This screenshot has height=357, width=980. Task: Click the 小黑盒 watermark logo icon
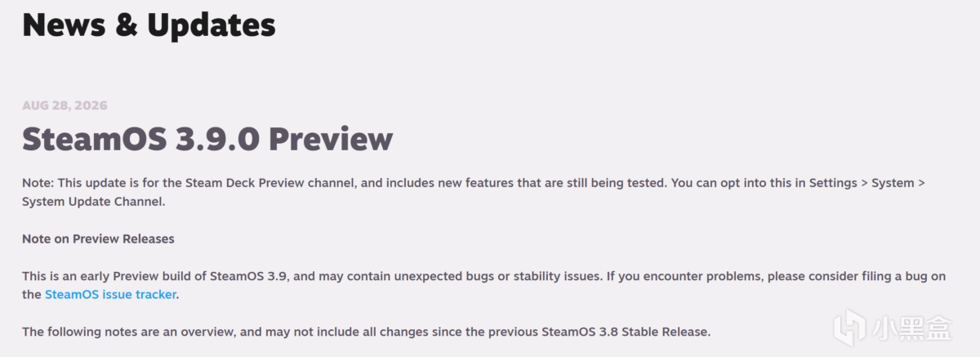(x=849, y=330)
